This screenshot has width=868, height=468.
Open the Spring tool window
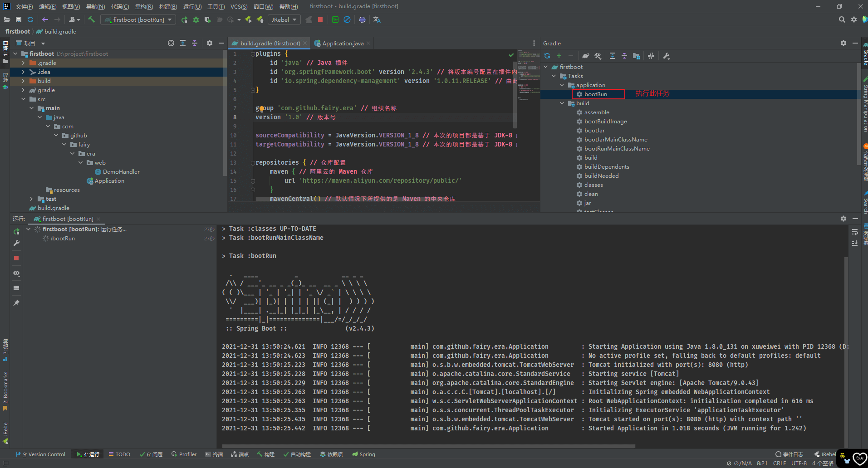pyautogui.click(x=364, y=454)
